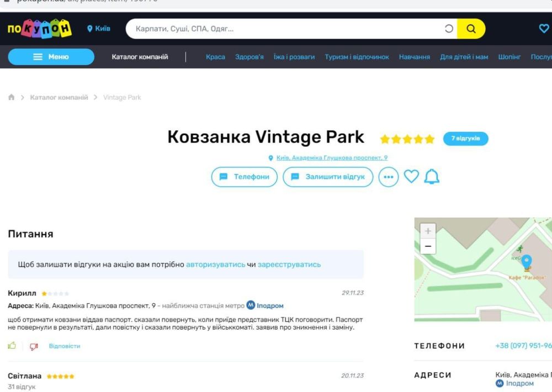Screen dimensions: 552x392
Task: Like Kirill's review with thumbs up
Action: (x=12, y=346)
